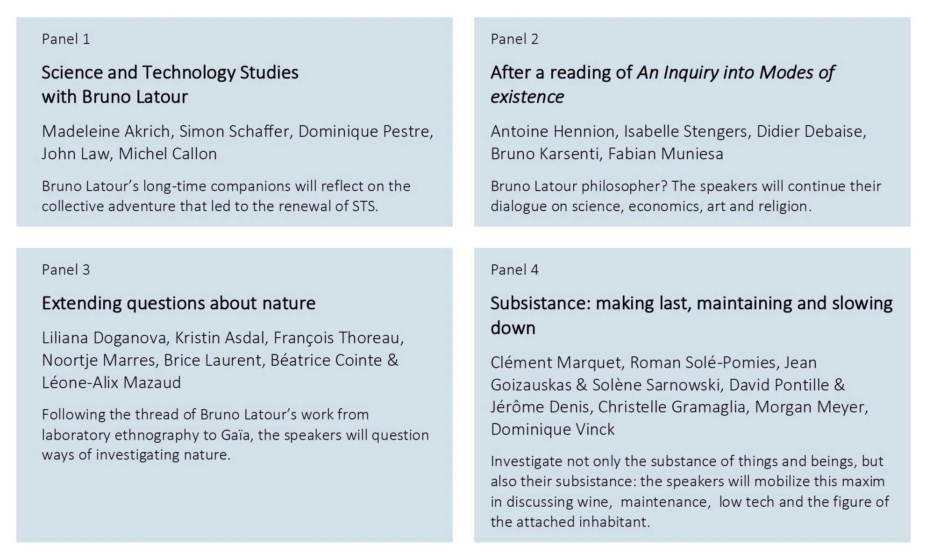Click the attached inhabitant description text

tap(690, 491)
